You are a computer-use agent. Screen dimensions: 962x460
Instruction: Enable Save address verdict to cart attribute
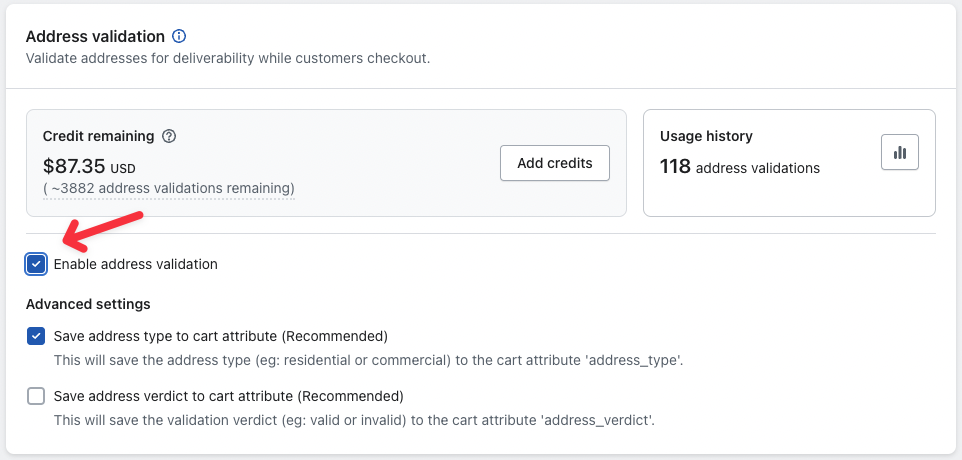click(x=37, y=395)
